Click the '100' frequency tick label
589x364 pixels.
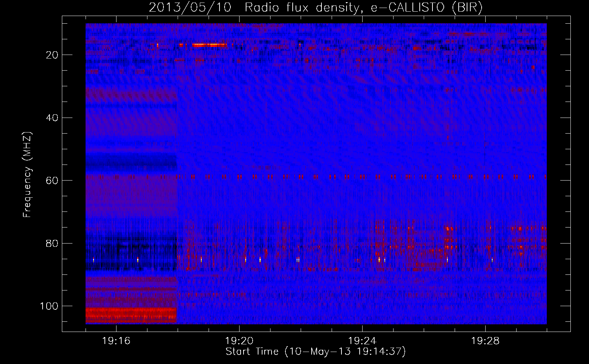49,306
